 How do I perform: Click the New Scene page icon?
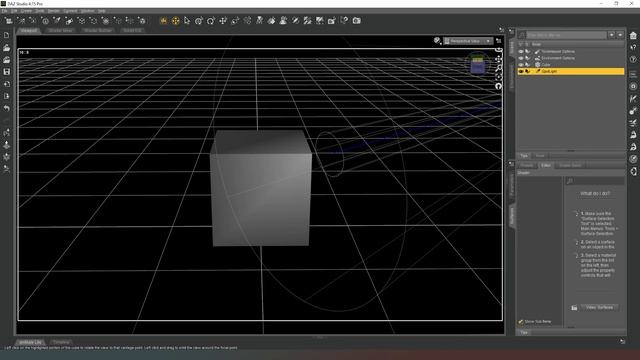[7, 36]
